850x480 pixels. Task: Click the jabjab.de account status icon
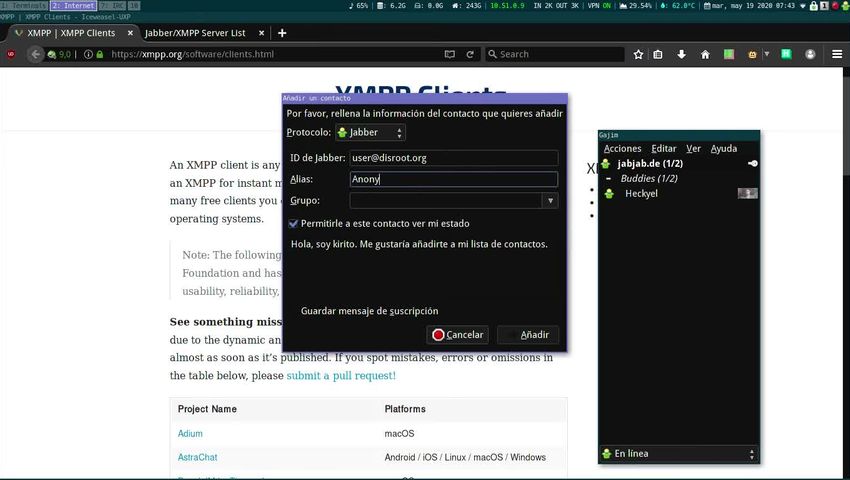606,163
